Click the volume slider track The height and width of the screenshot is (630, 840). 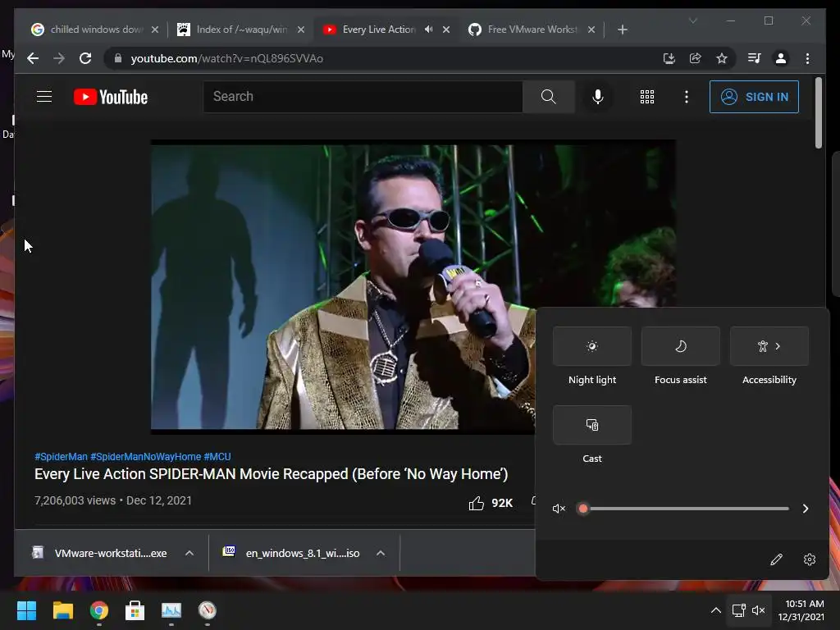coord(686,509)
